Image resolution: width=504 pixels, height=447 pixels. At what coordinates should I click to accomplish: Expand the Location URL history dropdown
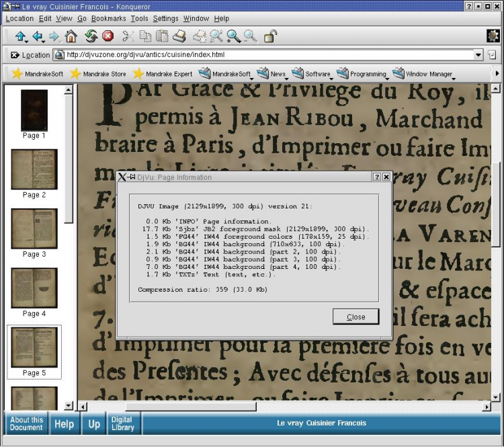point(478,55)
